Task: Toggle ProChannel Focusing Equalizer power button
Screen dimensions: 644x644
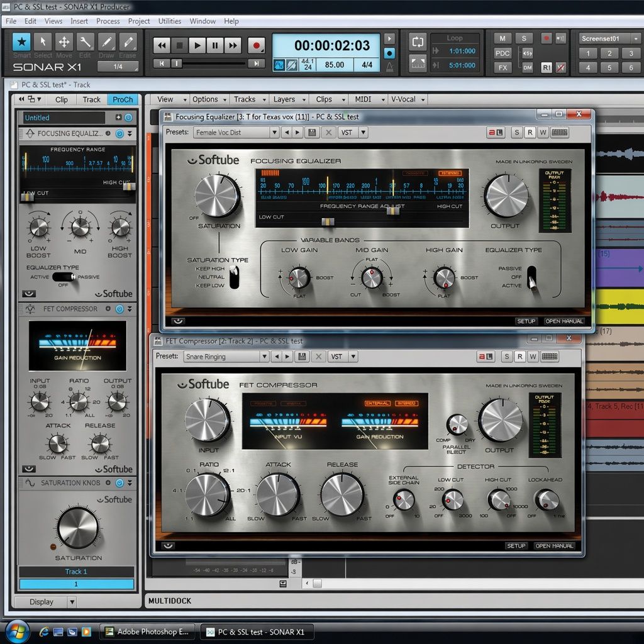Action: [x=119, y=133]
